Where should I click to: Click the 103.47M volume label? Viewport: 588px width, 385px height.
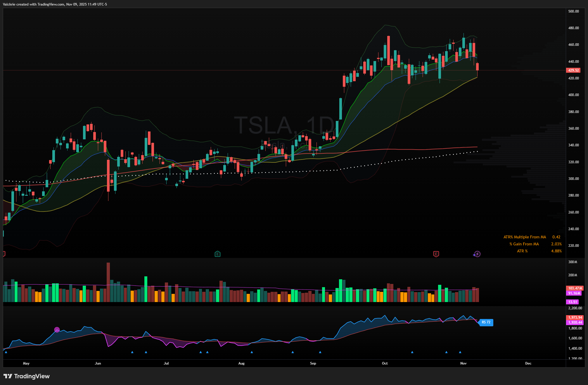click(575, 288)
